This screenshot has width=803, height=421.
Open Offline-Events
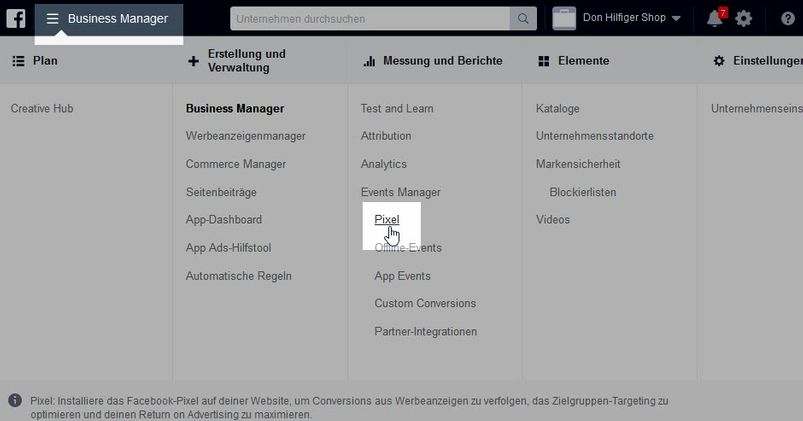point(408,248)
